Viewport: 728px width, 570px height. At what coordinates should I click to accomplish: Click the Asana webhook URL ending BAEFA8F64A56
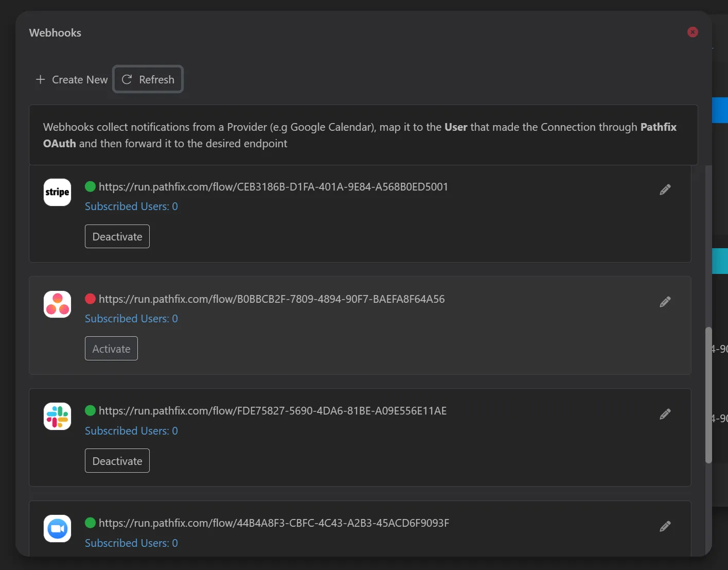click(272, 299)
